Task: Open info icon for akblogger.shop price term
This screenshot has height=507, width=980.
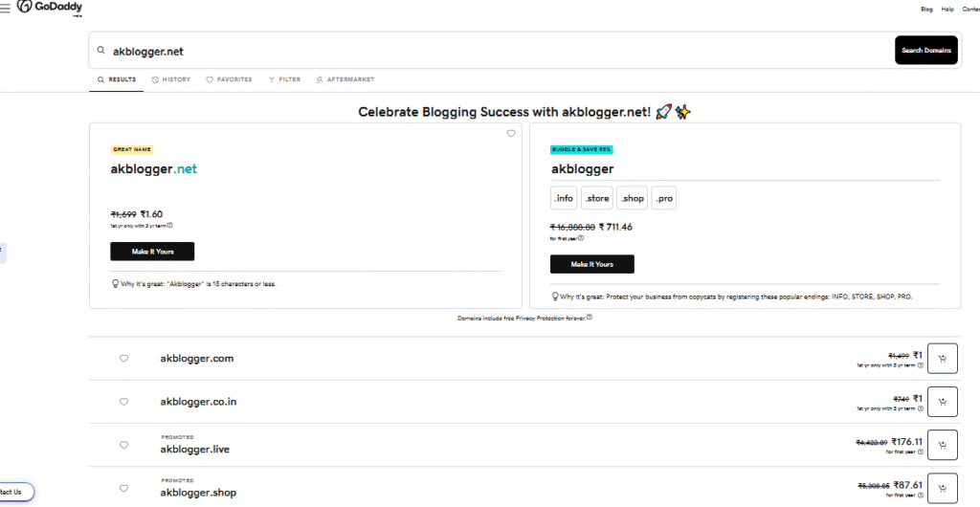Action: (921, 496)
